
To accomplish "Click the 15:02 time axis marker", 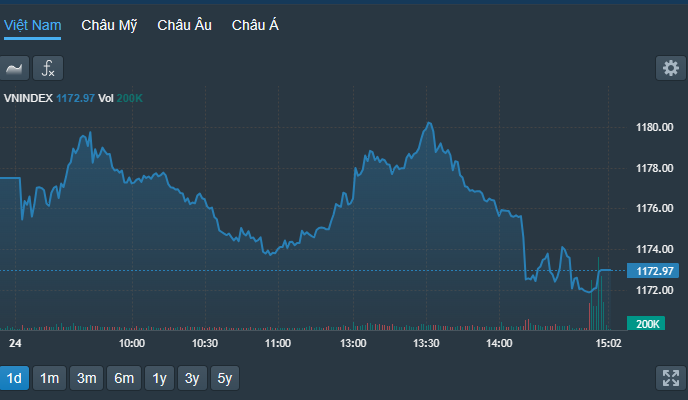I will (x=608, y=343).
